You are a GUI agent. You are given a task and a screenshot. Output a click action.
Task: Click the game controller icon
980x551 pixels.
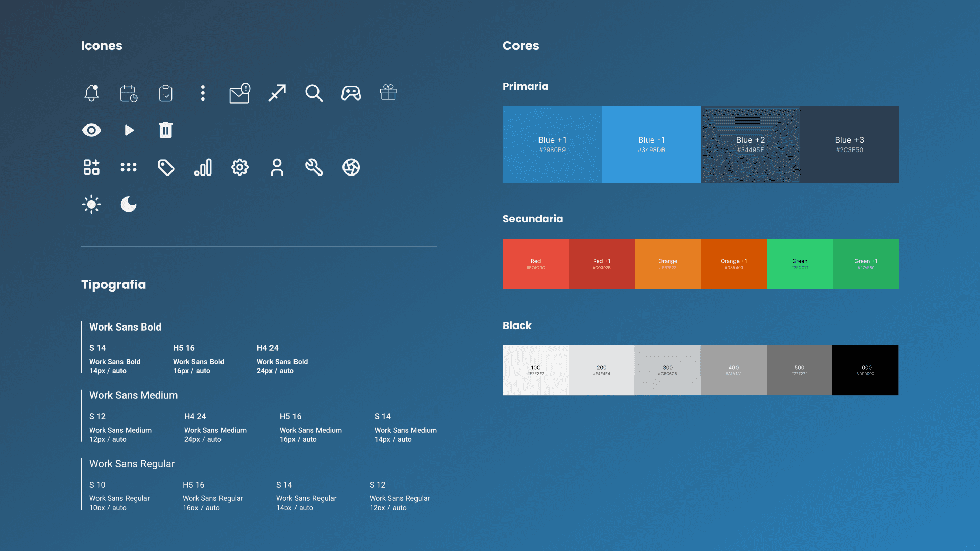coord(351,93)
